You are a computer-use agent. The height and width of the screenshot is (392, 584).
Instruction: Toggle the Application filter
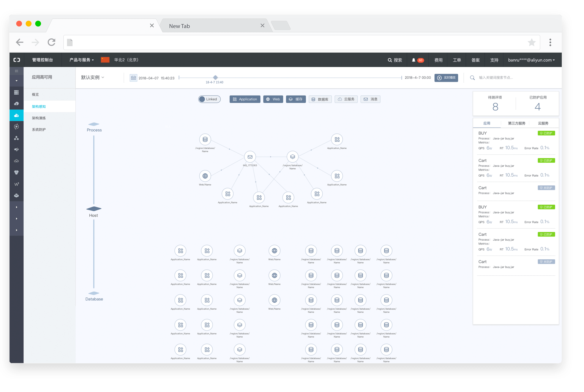click(245, 99)
